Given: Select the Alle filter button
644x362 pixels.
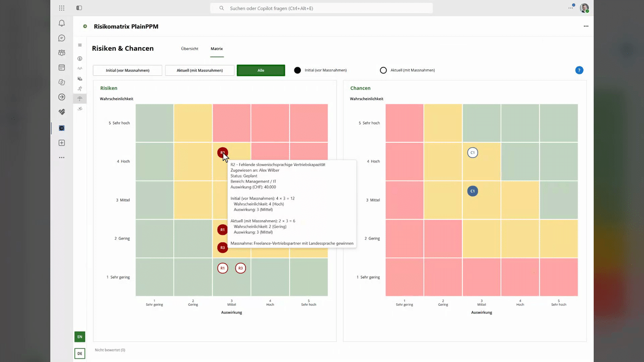Looking at the screenshot, I should click(261, 70).
